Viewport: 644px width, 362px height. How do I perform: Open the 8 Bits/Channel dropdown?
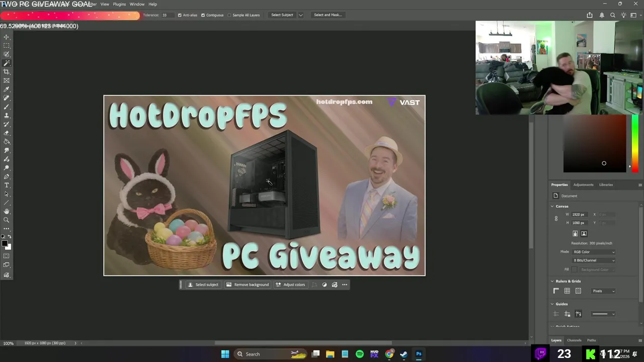(x=594, y=260)
